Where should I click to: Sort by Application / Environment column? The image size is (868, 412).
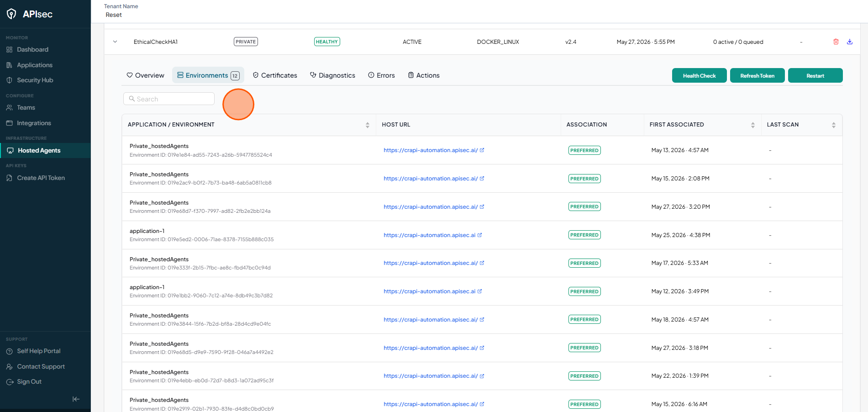tap(368, 125)
